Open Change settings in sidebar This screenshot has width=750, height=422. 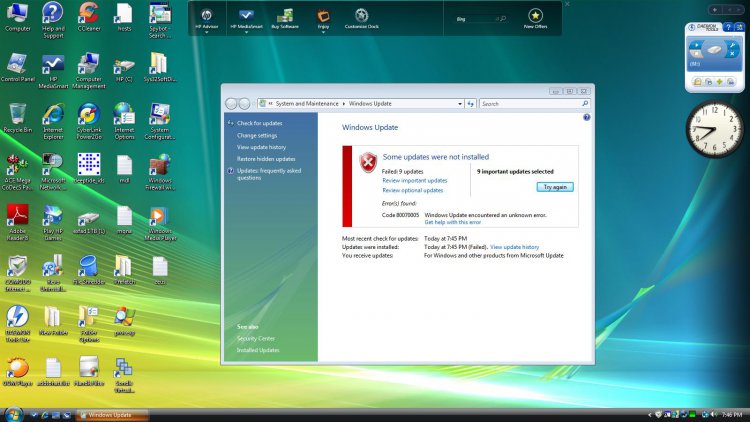click(x=257, y=135)
